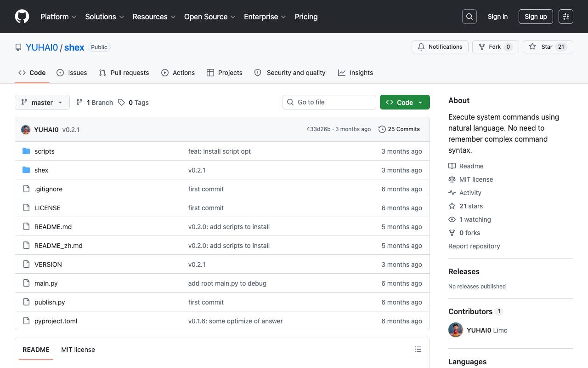This screenshot has height=368, width=588.
Task: Click the LICENSE file icon
Action: pos(26,207)
